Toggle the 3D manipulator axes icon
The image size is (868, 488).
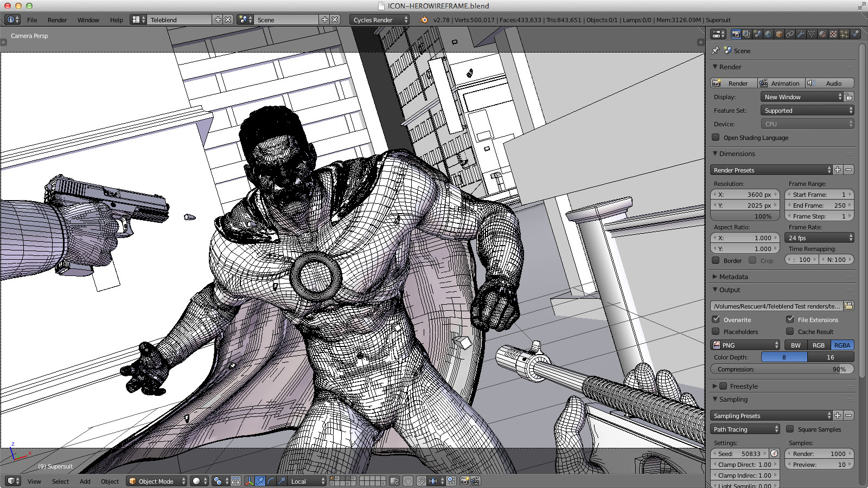click(249, 481)
